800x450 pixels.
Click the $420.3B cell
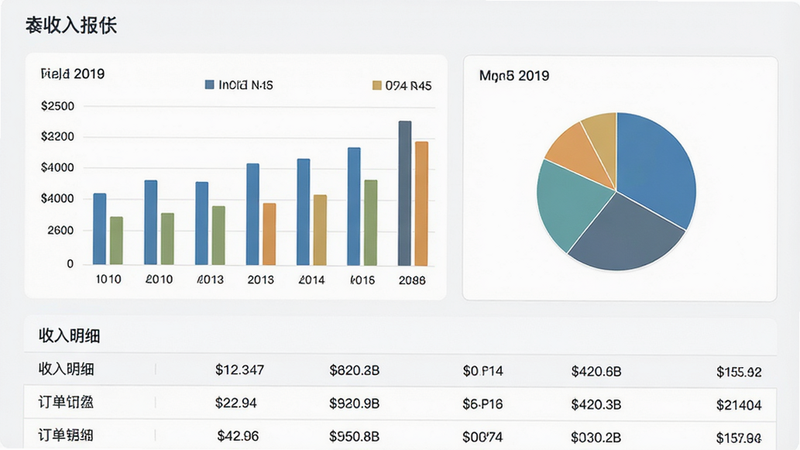pyautogui.click(x=596, y=405)
